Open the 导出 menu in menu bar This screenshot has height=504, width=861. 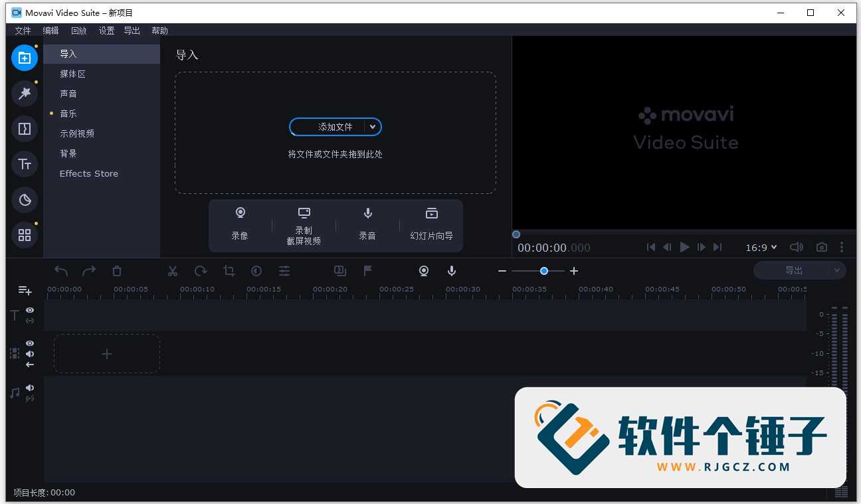(x=132, y=31)
